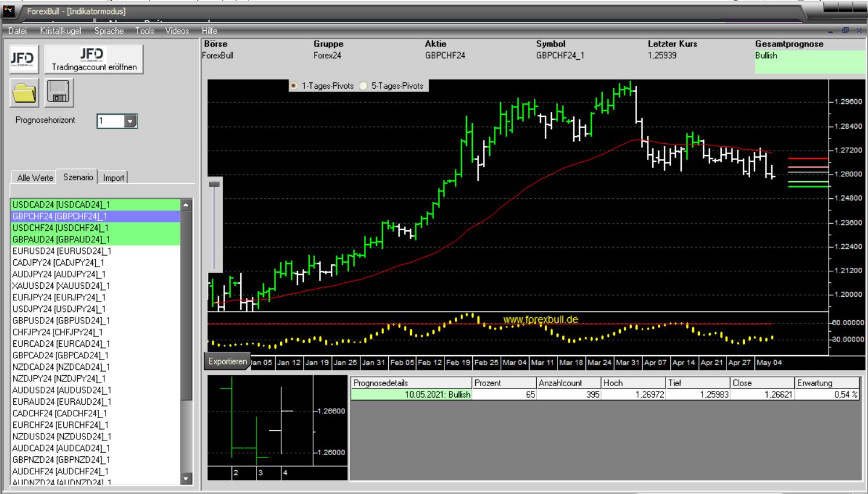Select CADJPY24 [CADJPY24]_1 in list
Screen dimensions: 868x494
[x=96, y=263]
